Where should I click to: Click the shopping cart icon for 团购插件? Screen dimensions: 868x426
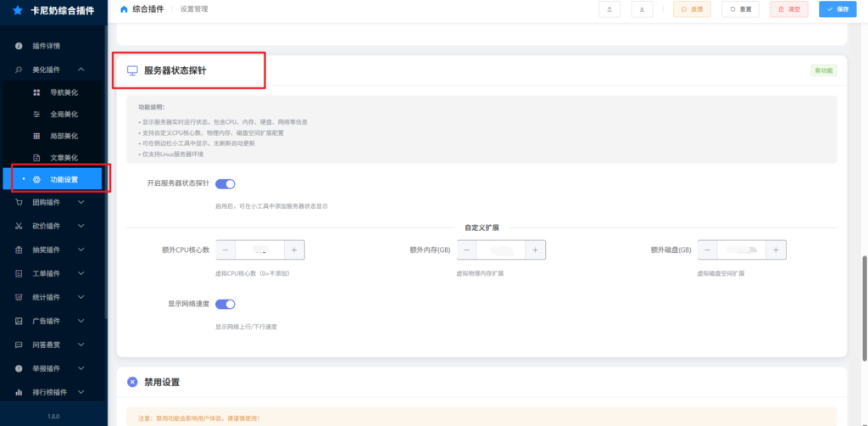click(x=19, y=203)
